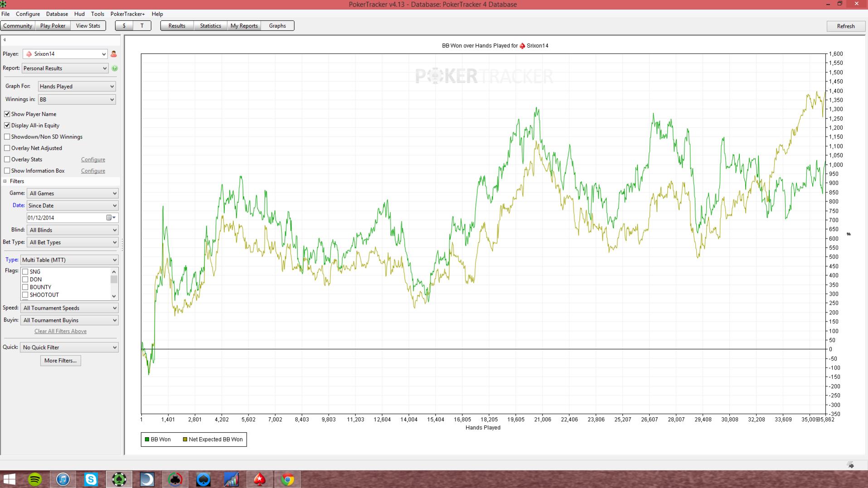Open the Bet Type dropdown
The height and width of the screenshot is (488, 868).
(x=73, y=243)
